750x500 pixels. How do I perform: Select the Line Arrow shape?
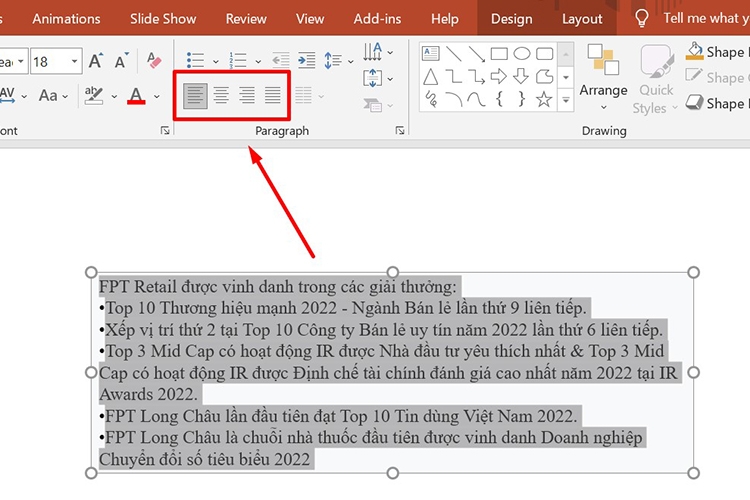pyautogui.click(x=476, y=54)
